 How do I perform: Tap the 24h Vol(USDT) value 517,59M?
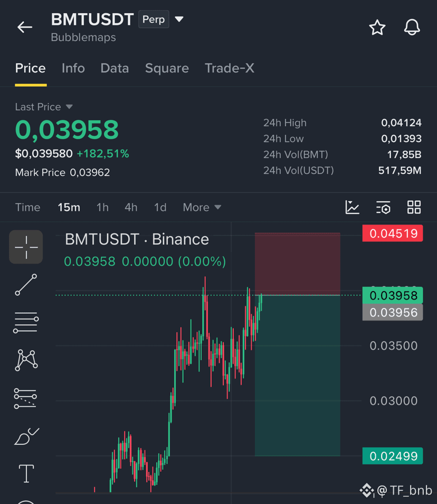click(x=400, y=170)
